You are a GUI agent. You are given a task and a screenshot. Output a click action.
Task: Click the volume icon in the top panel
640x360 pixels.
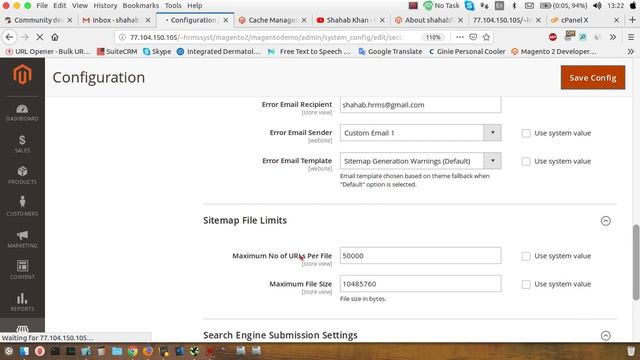click(597, 6)
